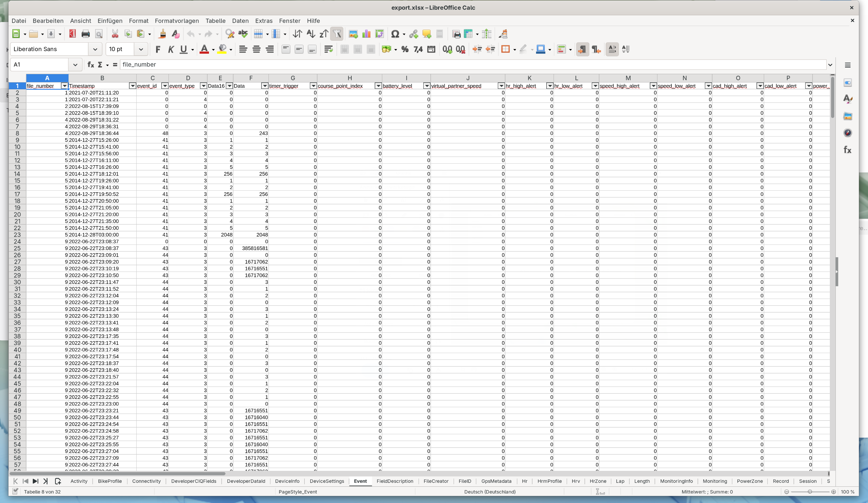The image size is (868, 503).
Task: Toggle Italic formatting
Action: click(170, 49)
